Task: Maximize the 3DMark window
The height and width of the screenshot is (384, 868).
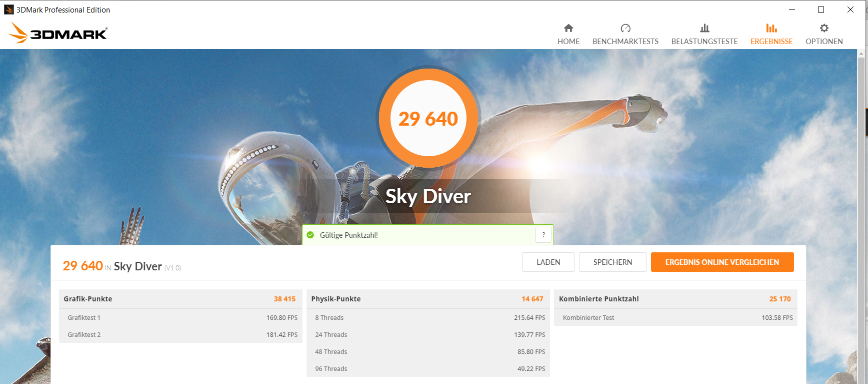Action: [x=821, y=10]
